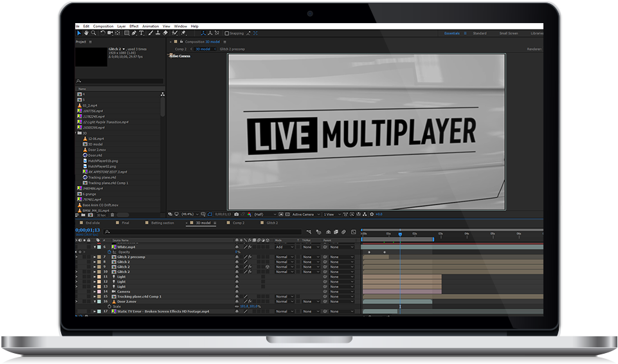Select the Pan Behind anchor point tool
The height and width of the screenshot is (364, 618).
pos(117,33)
